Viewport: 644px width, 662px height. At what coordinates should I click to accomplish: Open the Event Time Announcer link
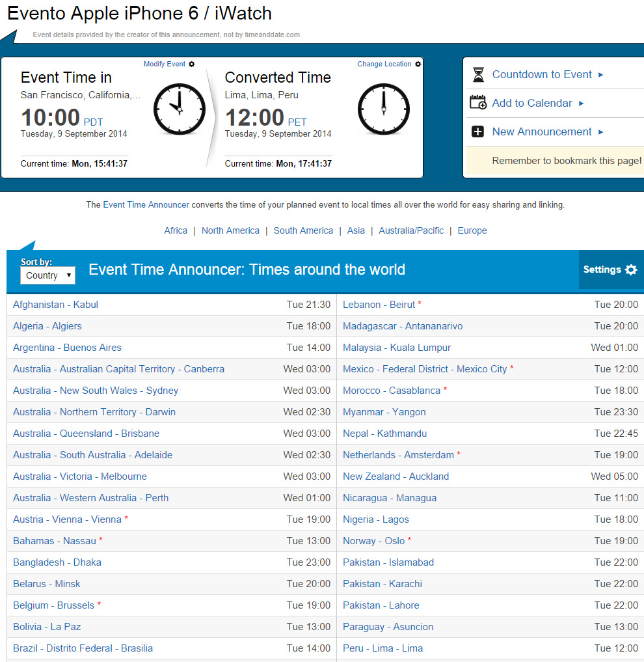pyautogui.click(x=146, y=204)
